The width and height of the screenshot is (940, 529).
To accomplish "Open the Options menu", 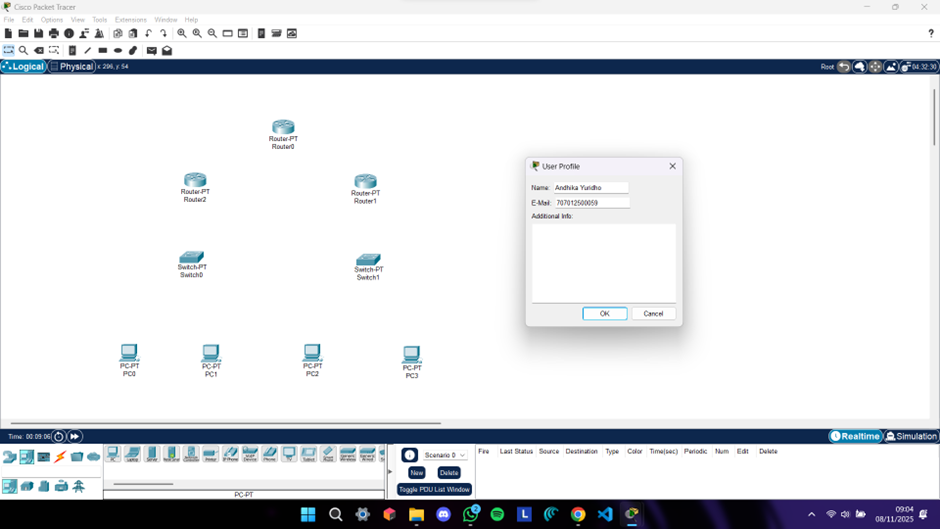I will coord(52,19).
